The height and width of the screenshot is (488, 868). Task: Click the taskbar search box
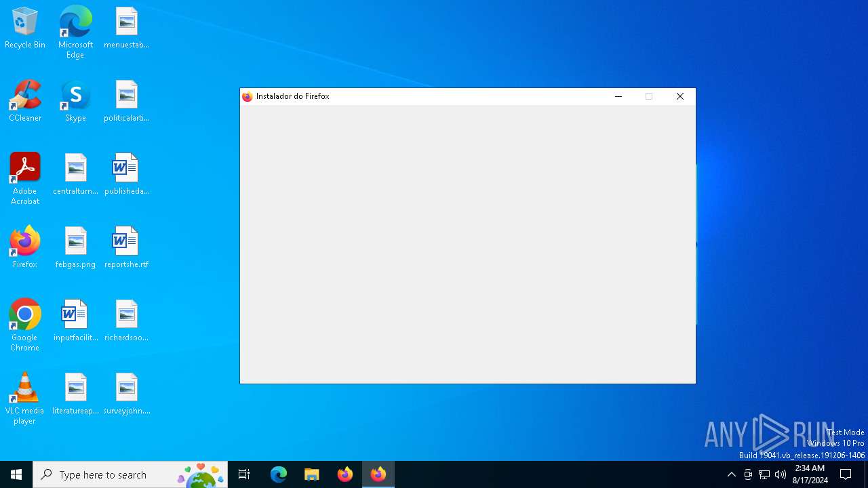click(x=130, y=474)
